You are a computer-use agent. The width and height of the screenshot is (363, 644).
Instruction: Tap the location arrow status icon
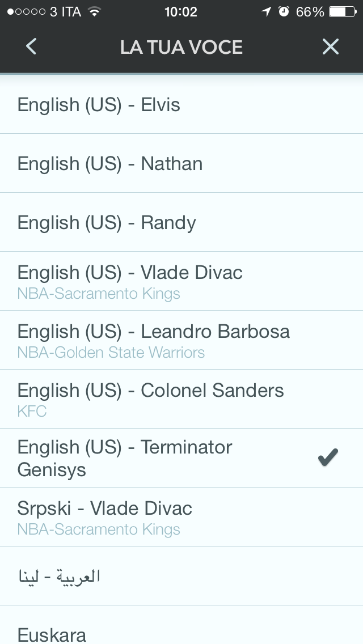[265, 12]
